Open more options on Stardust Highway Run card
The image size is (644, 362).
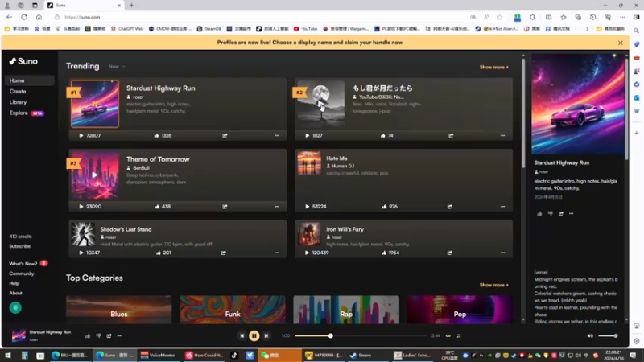pyautogui.click(x=276, y=135)
